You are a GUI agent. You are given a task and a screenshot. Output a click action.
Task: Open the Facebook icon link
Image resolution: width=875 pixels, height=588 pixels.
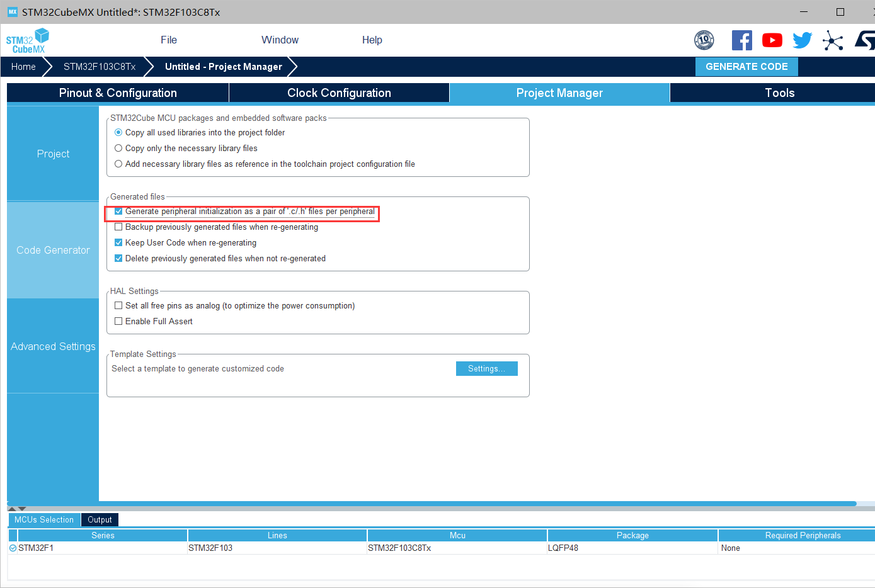741,40
